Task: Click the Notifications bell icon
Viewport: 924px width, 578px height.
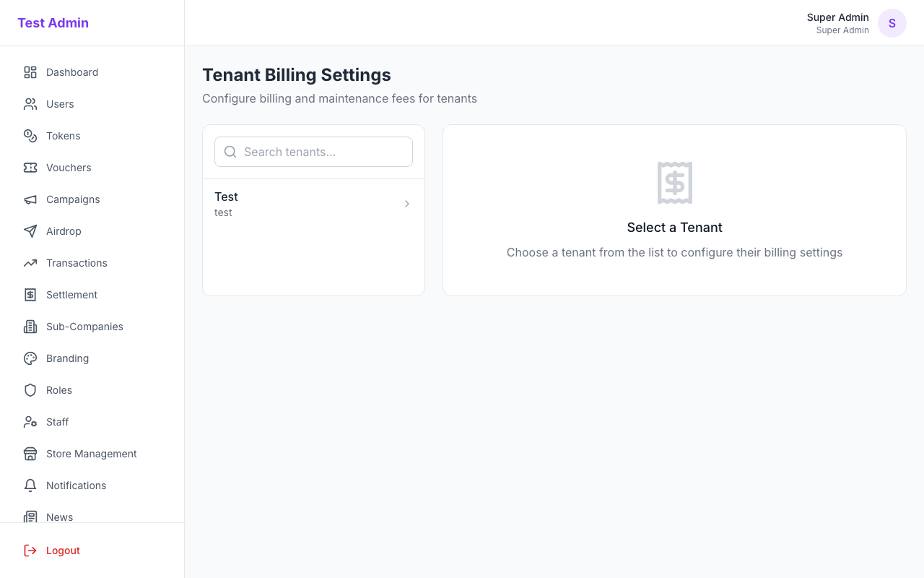Action: click(x=30, y=486)
